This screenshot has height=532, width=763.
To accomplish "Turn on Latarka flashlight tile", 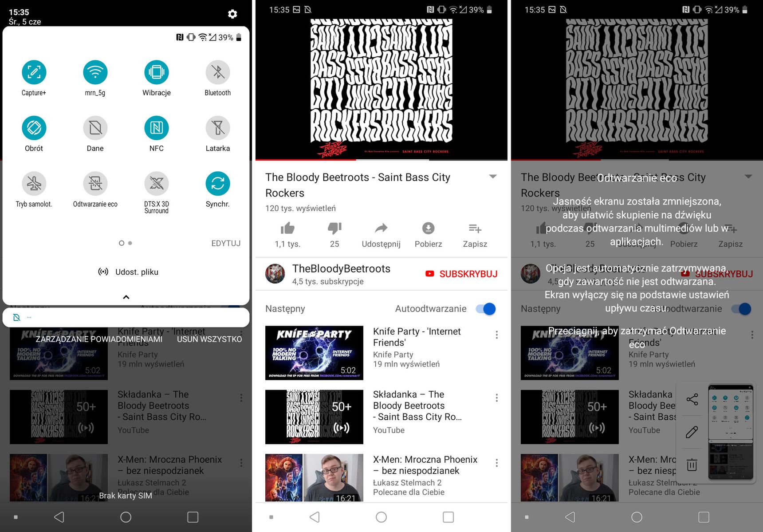I will tap(218, 128).
